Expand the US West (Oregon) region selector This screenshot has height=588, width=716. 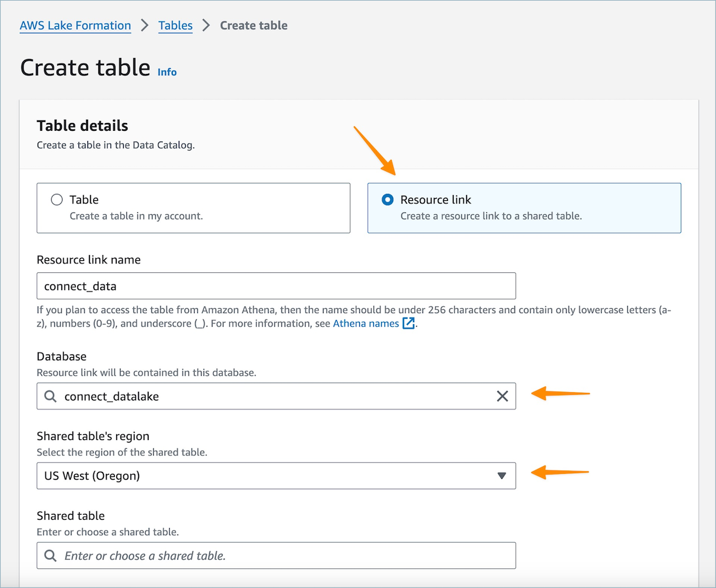[x=276, y=476]
